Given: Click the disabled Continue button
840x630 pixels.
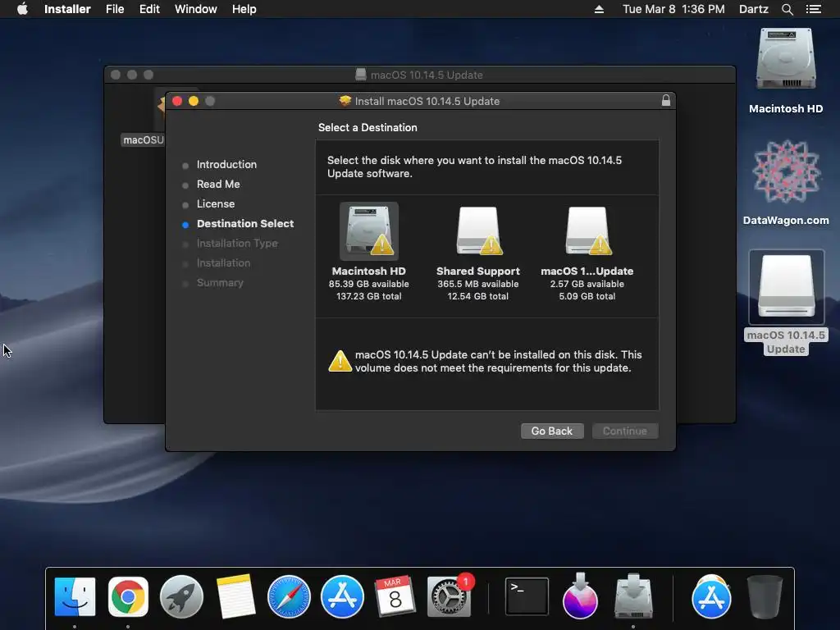Looking at the screenshot, I should coord(624,431).
